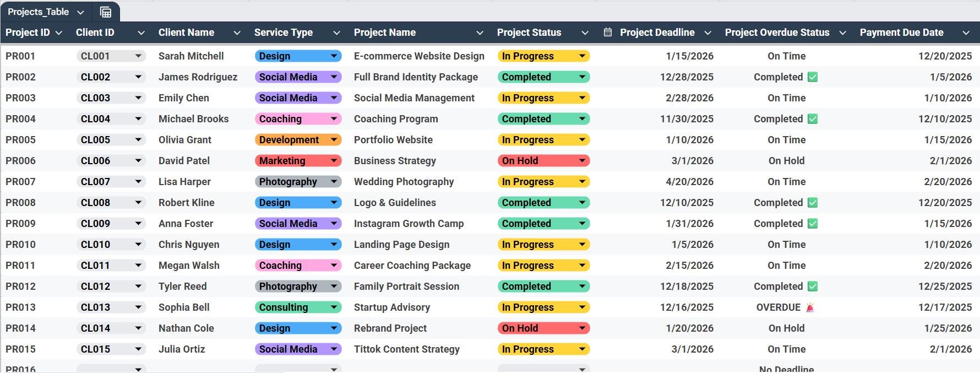The height and width of the screenshot is (373, 980).
Task: Select the Service Type column header
Action: 284,33
